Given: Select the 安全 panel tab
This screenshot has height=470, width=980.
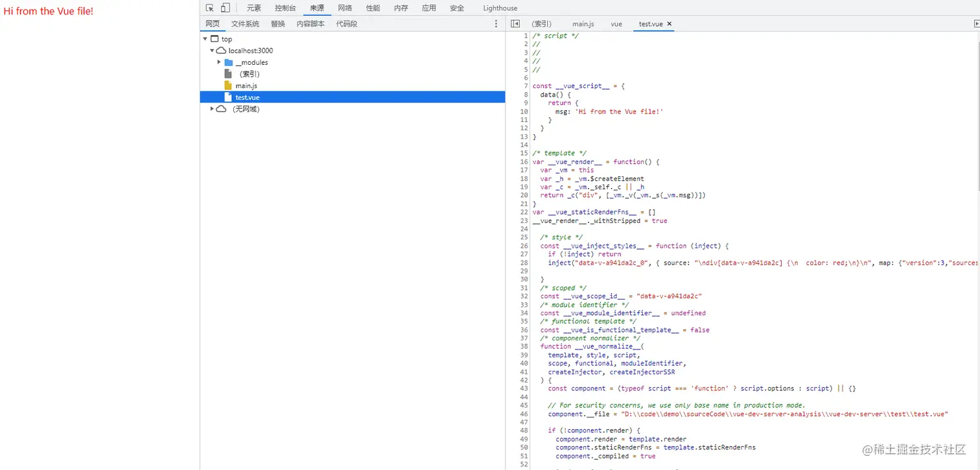Looking at the screenshot, I should pyautogui.click(x=457, y=8).
